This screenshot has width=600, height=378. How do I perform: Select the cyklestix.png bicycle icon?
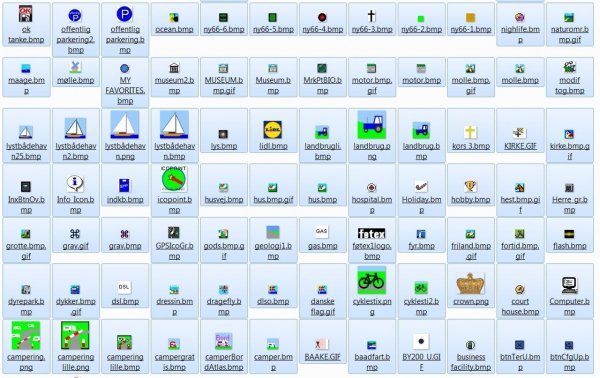[x=372, y=281]
